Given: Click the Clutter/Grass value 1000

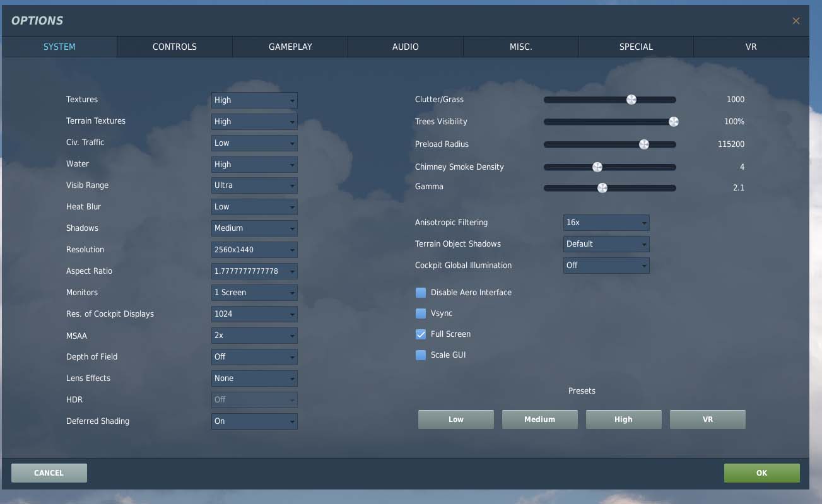Looking at the screenshot, I should point(736,100).
